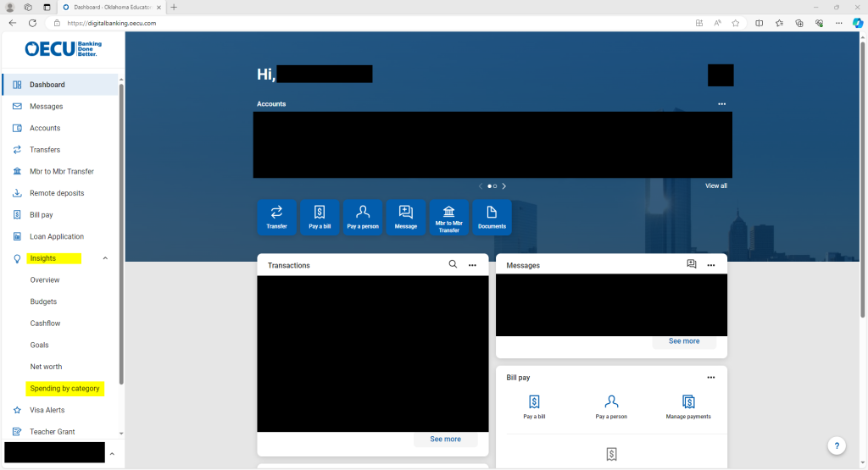Select Pay a person in Bill pay card
This screenshot has height=470, width=868.
[611, 406]
